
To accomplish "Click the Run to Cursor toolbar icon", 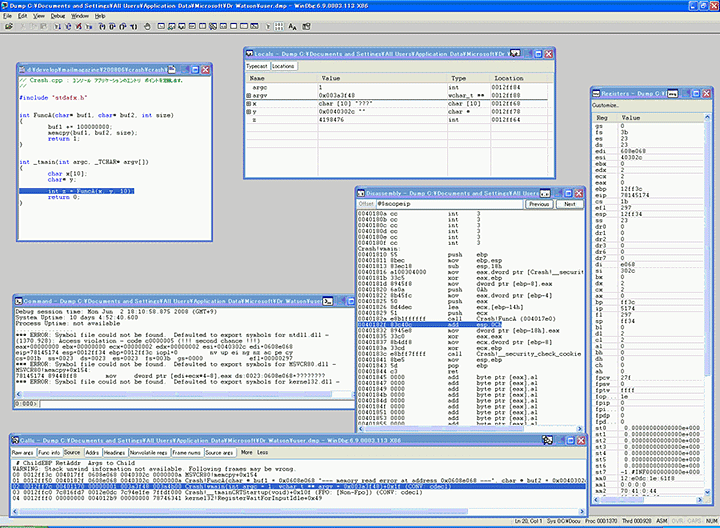I will 134,27.
